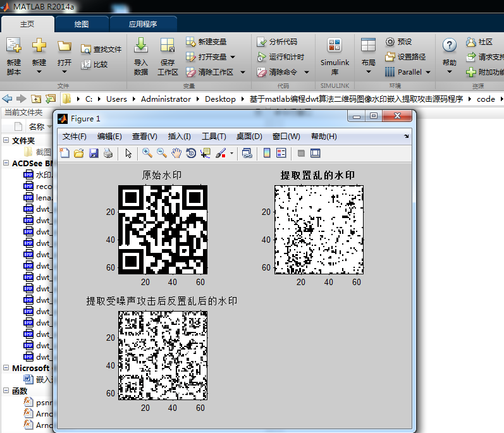Click Administrator in the address path
Image resolution: width=504 pixels, height=433 pixels.
click(x=166, y=99)
